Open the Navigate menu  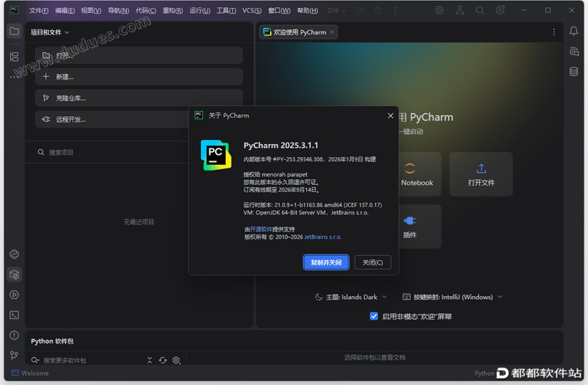[x=118, y=11]
